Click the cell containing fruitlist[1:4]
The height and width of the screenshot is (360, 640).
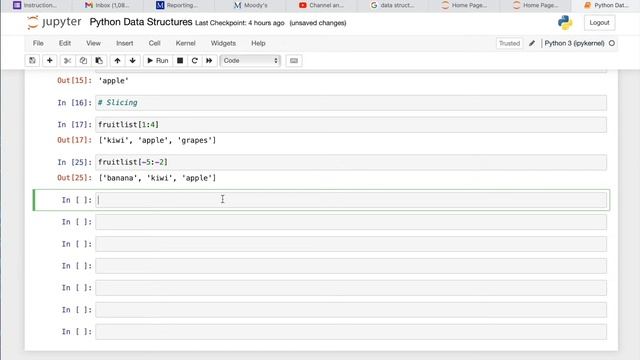click(x=351, y=124)
